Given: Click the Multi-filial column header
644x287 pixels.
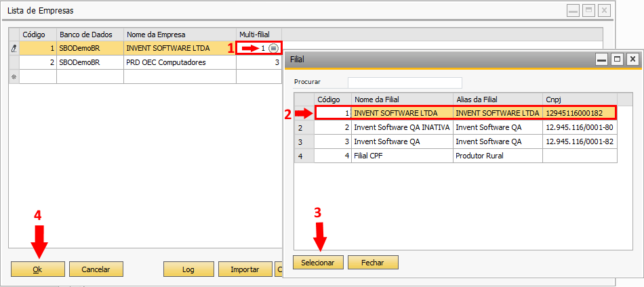Looking at the screenshot, I should (259, 34).
